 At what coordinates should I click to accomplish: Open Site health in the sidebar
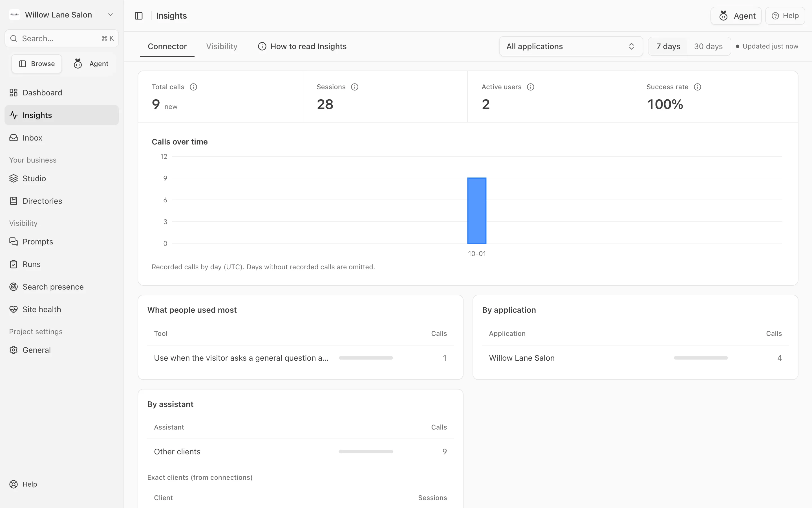62,309
